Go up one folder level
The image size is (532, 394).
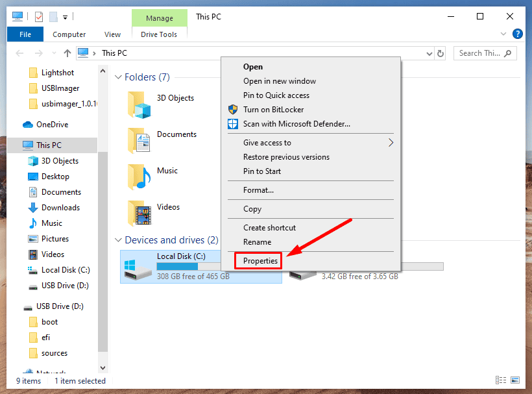click(67, 53)
